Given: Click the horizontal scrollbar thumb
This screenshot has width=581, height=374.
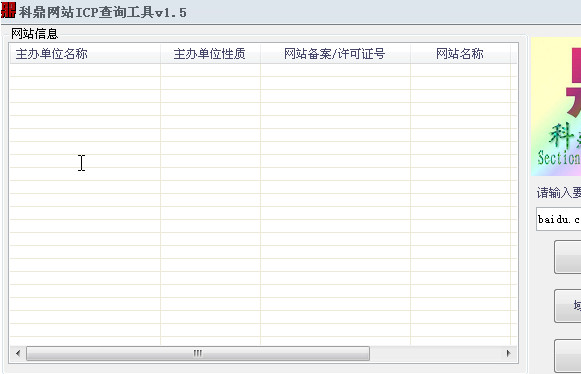Looking at the screenshot, I should pos(198,353).
